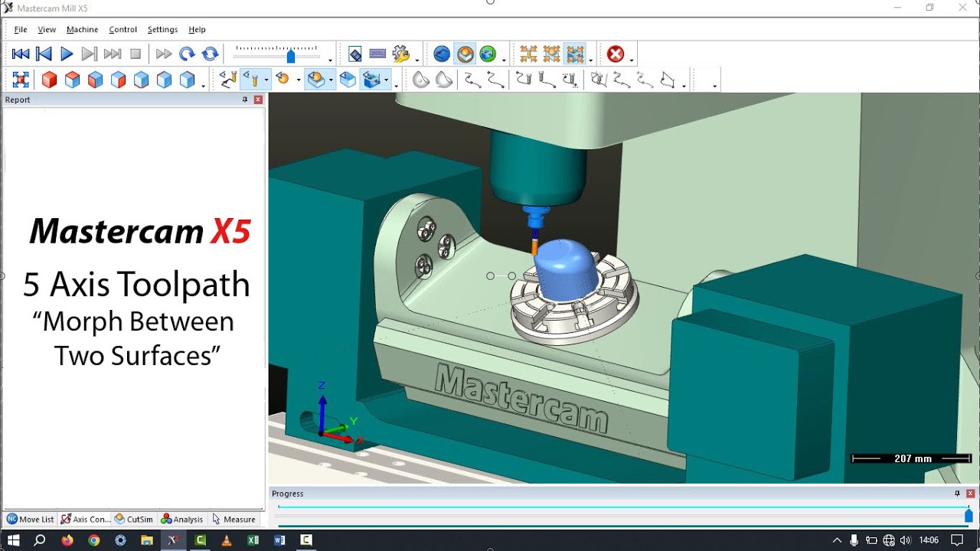This screenshot has width=980, height=551.
Task: Select third cube view orientation icon
Action: pos(95,80)
